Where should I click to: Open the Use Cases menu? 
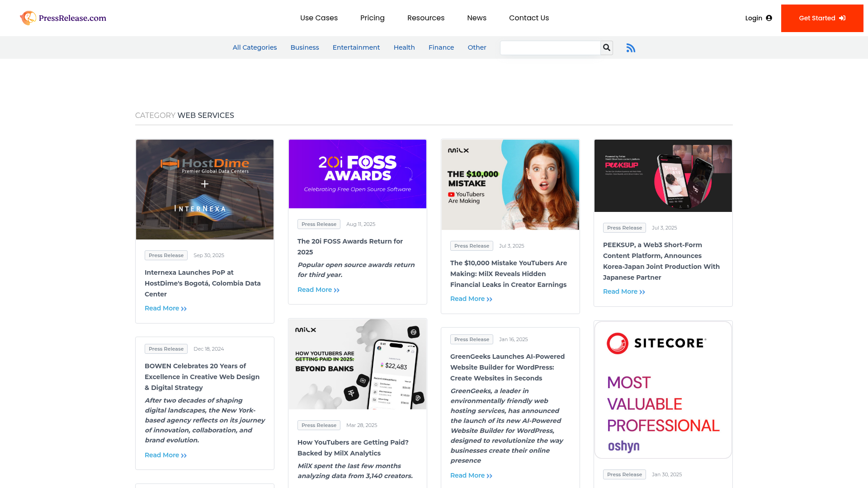319,18
